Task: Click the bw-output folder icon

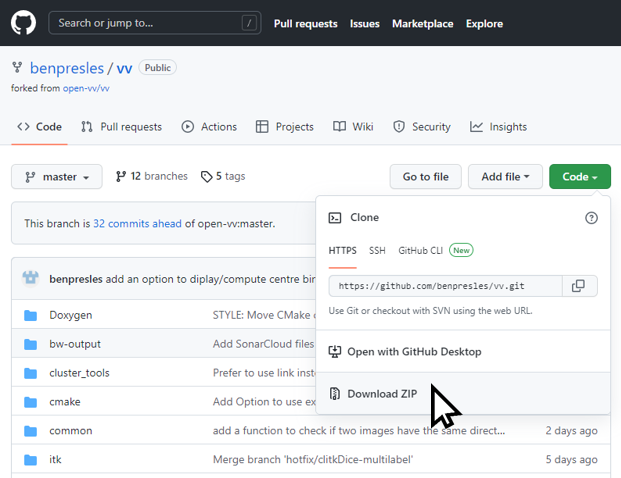Action: 30,344
